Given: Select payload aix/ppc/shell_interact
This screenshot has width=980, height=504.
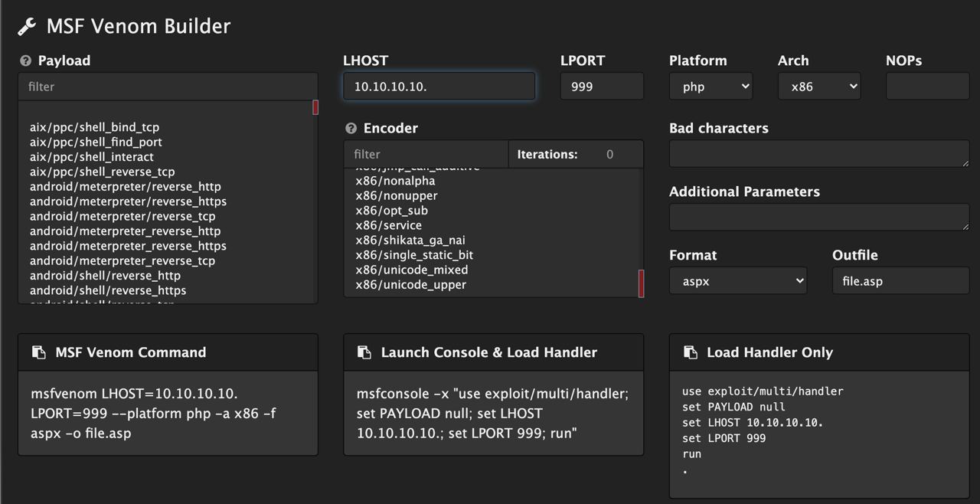Looking at the screenshot, I should [x=92, y=157].
